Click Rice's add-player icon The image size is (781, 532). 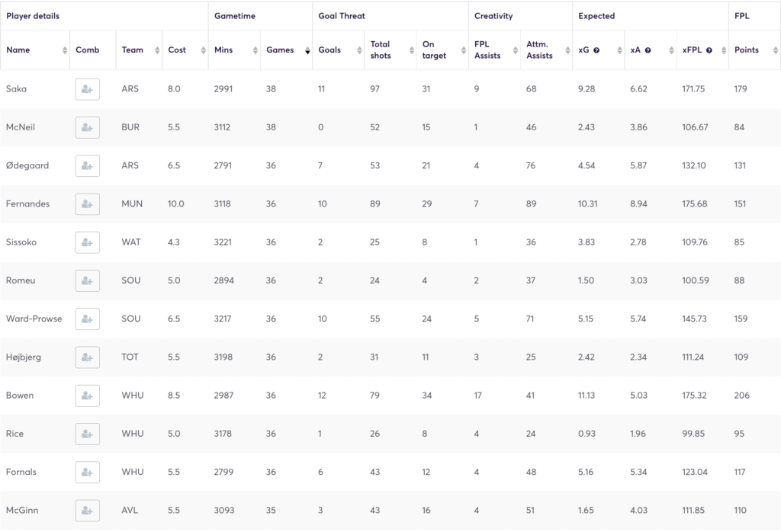pyautogui.click(x=87, y=434)
